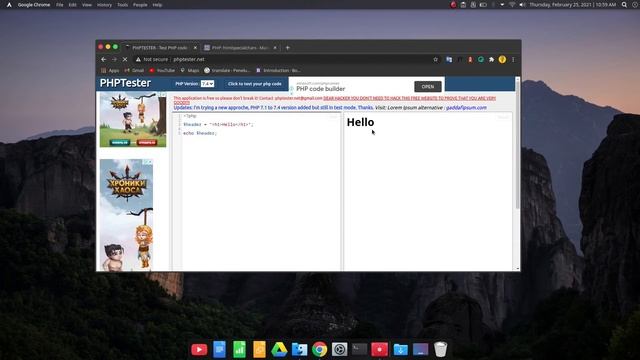Open the YouTube bookmark
Image resolution: width=640 pixels, height=360 pixels.
point(162,71)
